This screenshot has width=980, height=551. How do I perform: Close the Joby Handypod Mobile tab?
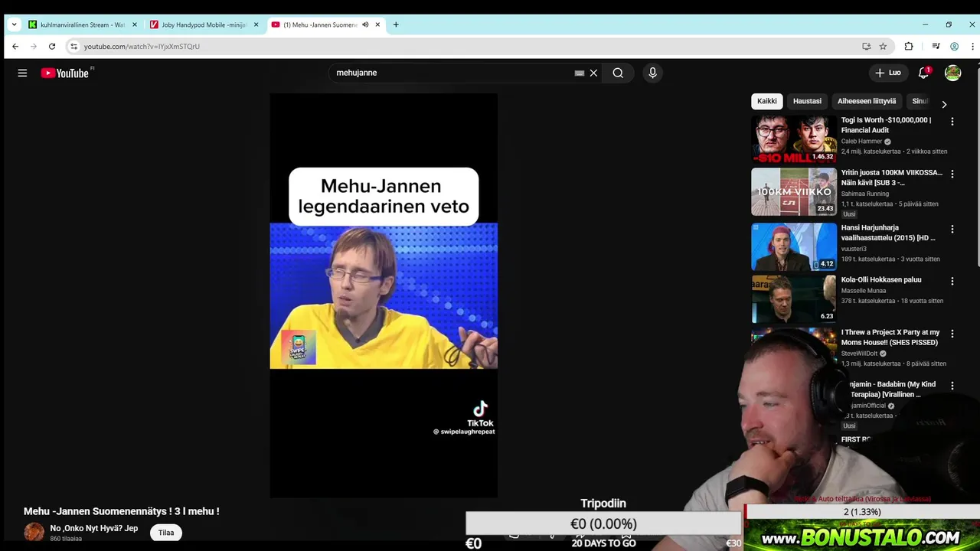click(x=256, y=24)
